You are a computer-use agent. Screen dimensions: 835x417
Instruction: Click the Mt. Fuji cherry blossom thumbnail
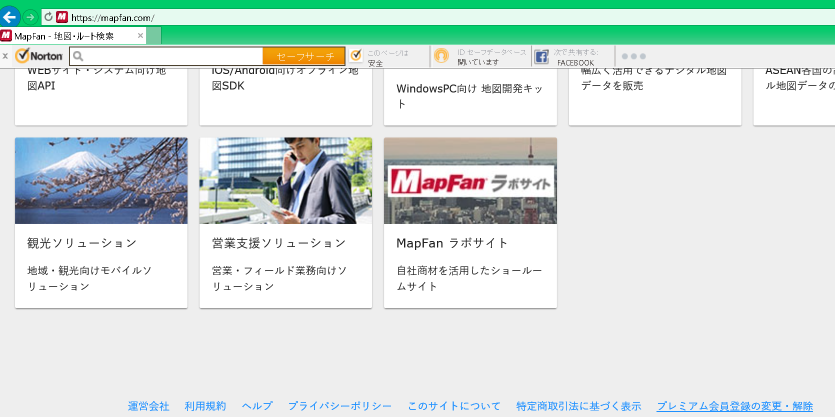pyautogui.click(x=101, y=181)
